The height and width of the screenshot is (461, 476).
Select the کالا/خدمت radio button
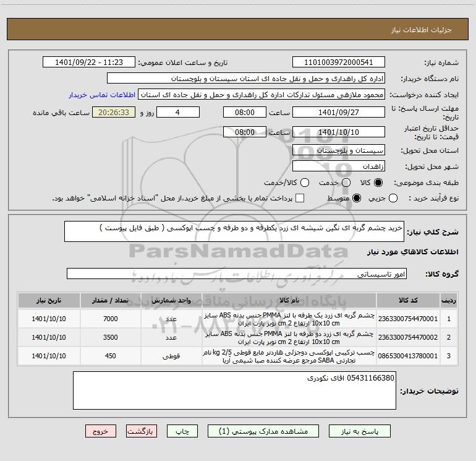pos(305,183)
